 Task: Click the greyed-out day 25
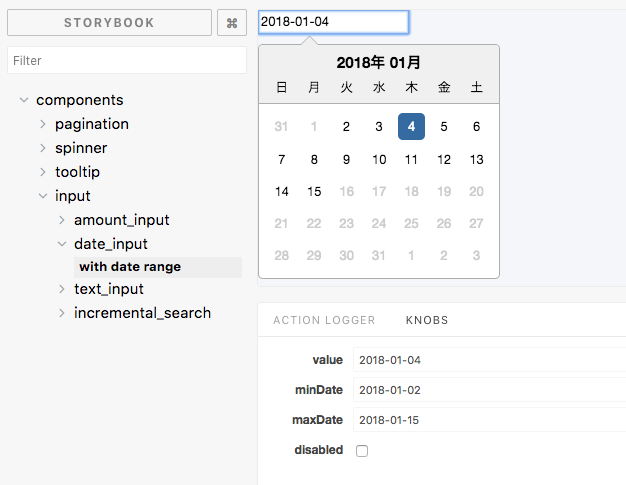click(x=411, y=224)
